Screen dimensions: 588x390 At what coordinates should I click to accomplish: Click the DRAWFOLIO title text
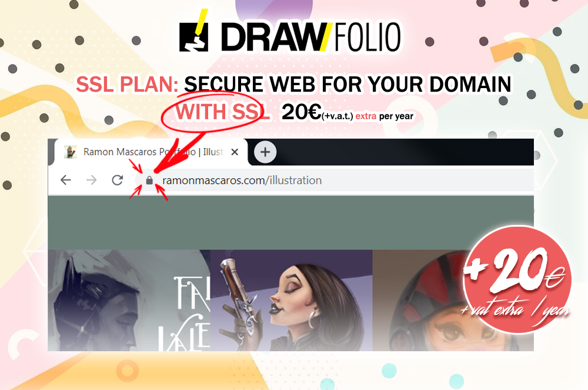pos(311,37)
